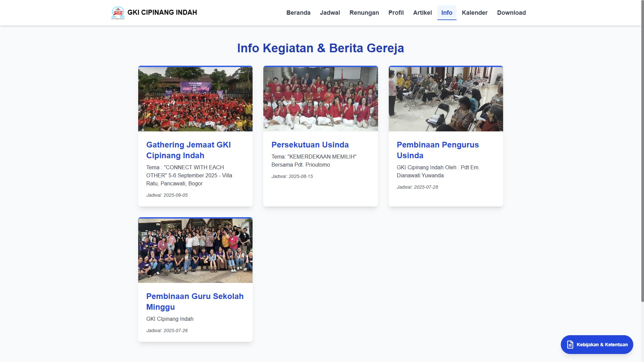Go to the Jadwal page
This screenshot has height=362, width=644.
pos(330,13)
